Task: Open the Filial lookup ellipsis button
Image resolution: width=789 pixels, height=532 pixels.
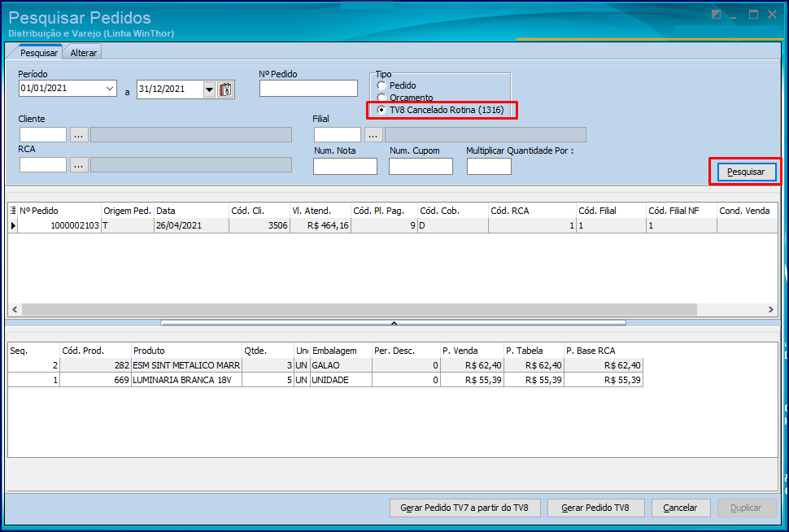Action: (x=373, y=135)
